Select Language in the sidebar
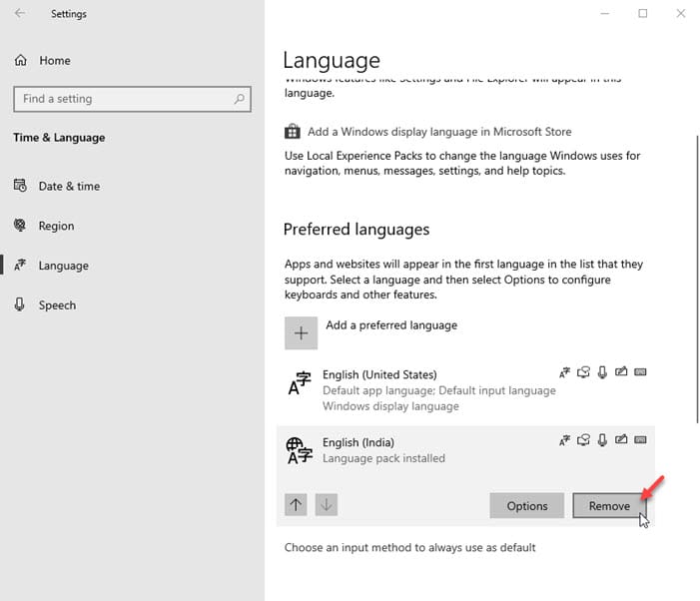The height and width of the screenshot is (601, 700). (63, 266)
